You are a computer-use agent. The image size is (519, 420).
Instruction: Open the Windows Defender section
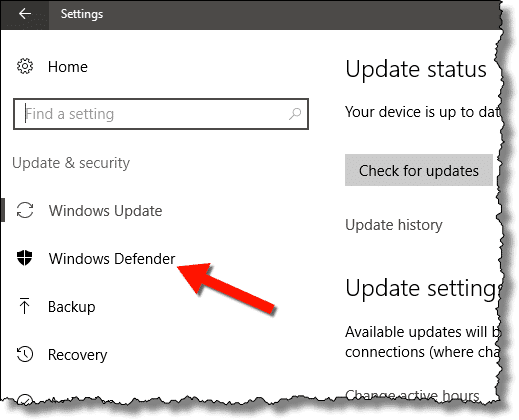click(112, 259)
